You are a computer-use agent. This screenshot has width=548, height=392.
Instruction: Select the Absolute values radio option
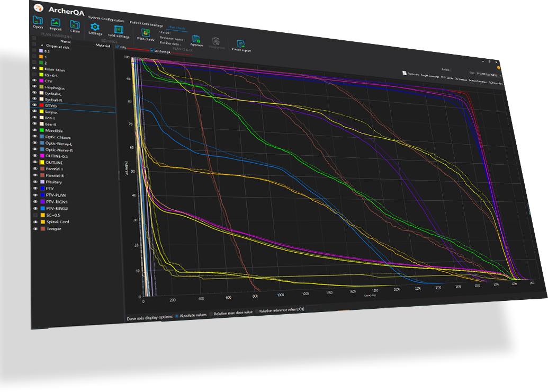pos(177,316)
